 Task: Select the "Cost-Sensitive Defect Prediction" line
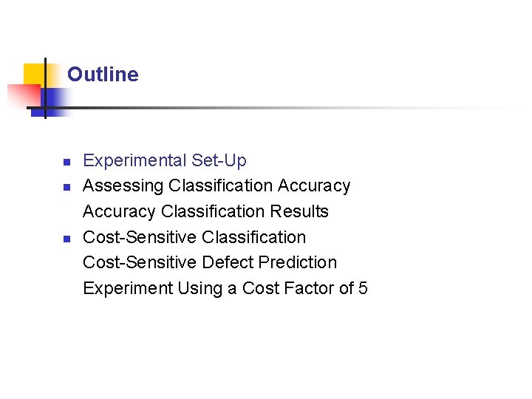pyautogui.click(x=210, y=262)
